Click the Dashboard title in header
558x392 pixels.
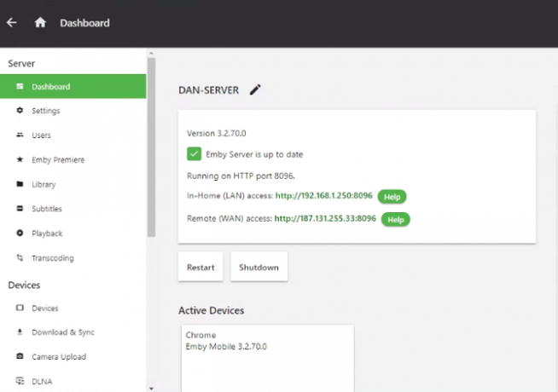pyautogui.click(x=84, y=23)
